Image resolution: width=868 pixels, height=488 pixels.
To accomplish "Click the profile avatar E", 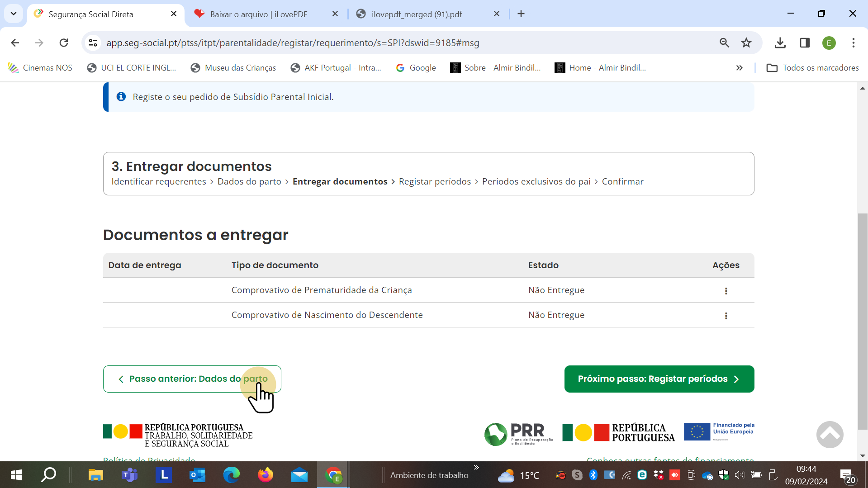I will pyautogui.click(x=829, y=43).
